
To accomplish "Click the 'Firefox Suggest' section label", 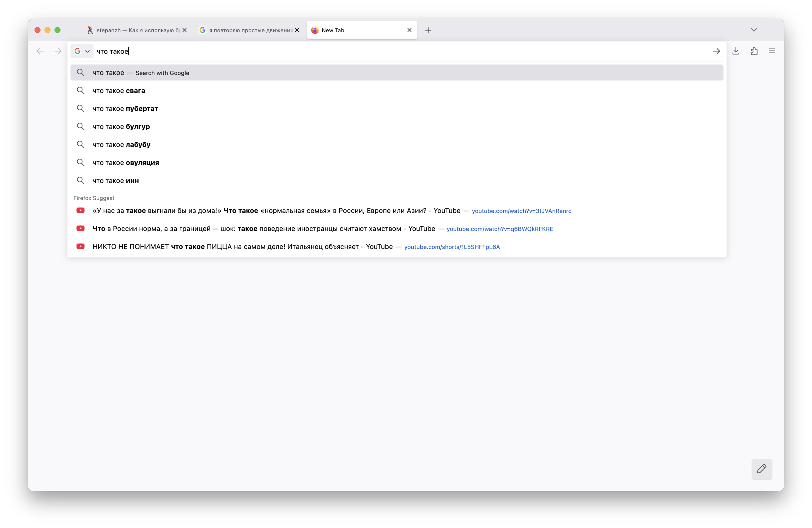I will click(94, 198).
